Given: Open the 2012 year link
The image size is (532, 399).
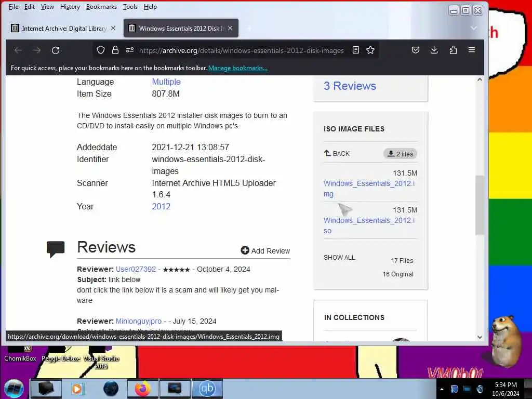Looking at the screenshot, I should tap(161, 206).
